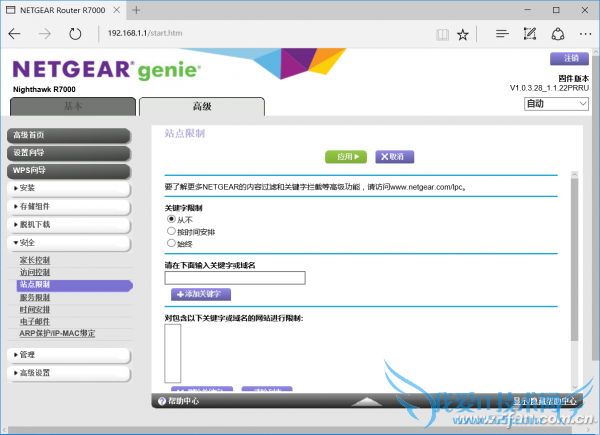The width and height of the screenshot is (600, 435).
Task: Click the 注销 logout button
Action: coord(569,59)
